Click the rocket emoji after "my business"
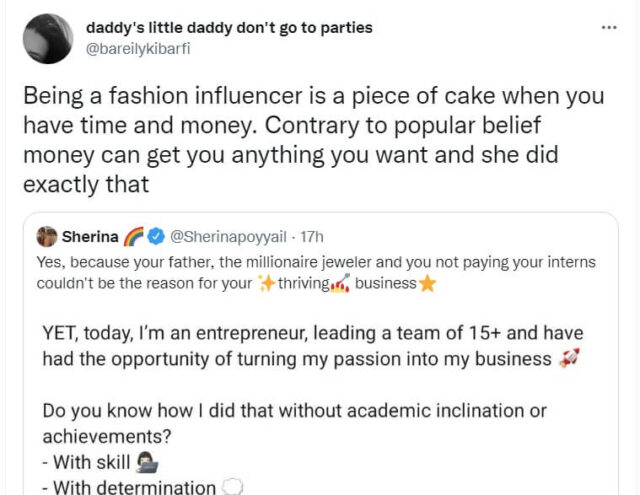The image size is (640, 495). tap(569, 360)
